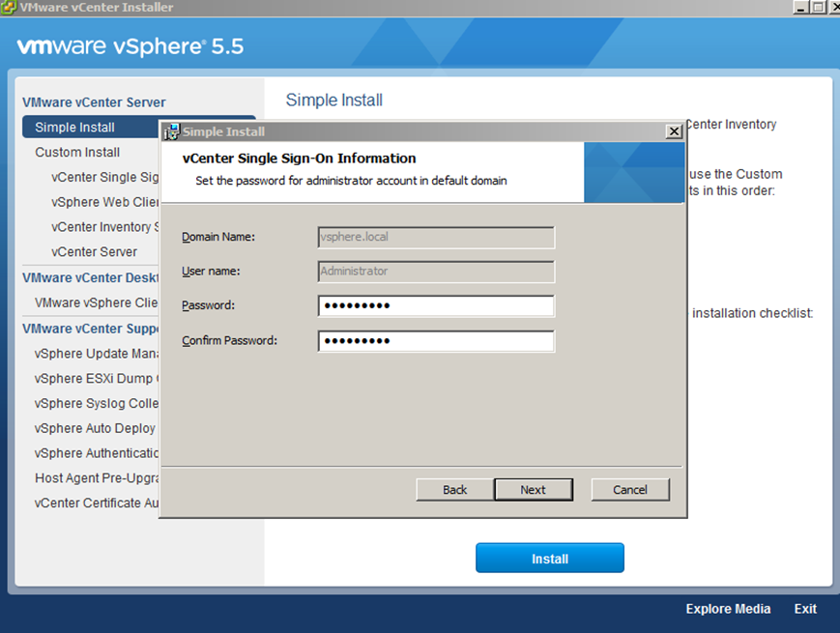The image size is (840, 633).
Task: Select vCenter Server sidebar sub-entry
Action: (x=95, y=251)
